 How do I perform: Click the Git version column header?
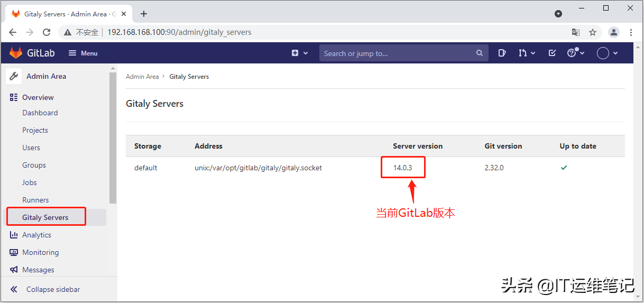coord(503,146)
